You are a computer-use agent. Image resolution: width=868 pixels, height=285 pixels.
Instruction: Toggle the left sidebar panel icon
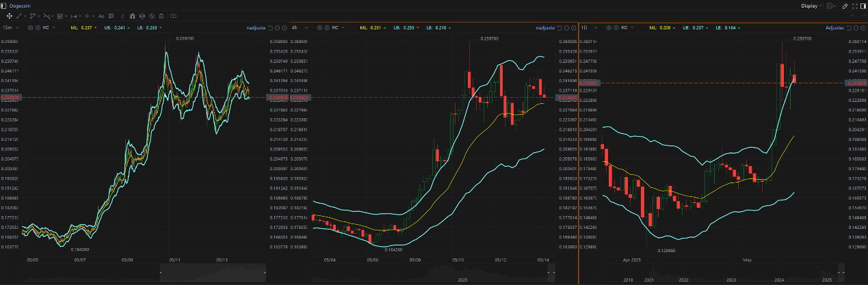(x=3, y=5)
